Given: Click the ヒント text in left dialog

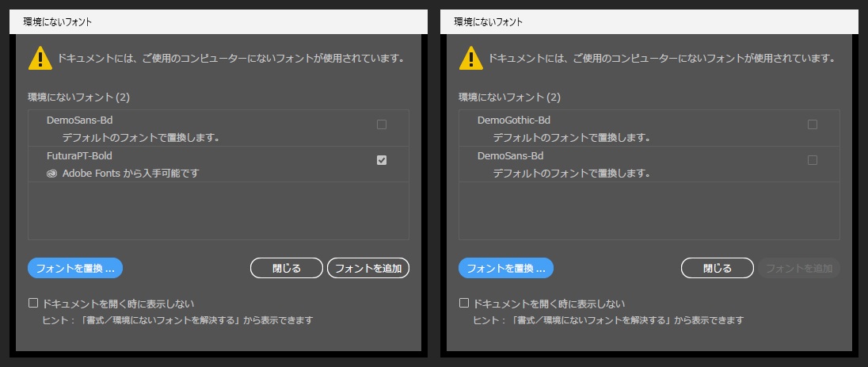Looking at the screenshot, I should [x=177, y=320].
